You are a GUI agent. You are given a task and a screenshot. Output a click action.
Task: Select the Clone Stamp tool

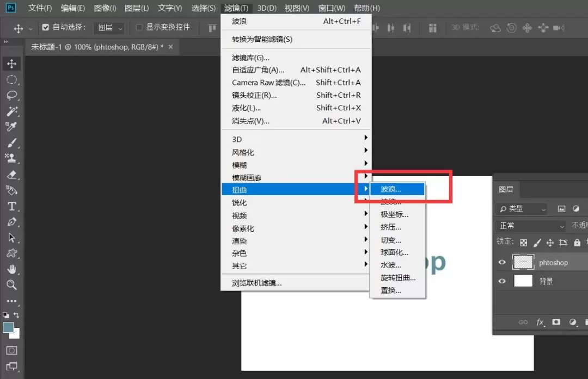pyautogui.click(x=11, y=159)
